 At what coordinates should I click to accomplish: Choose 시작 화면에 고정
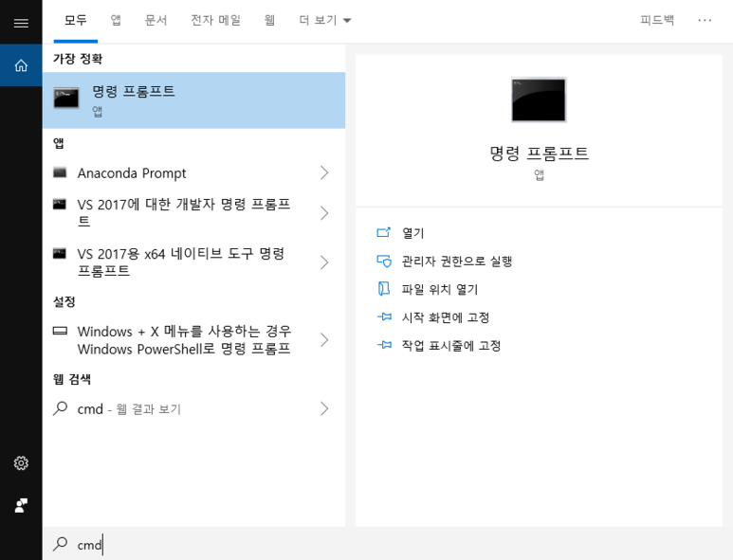[x=446, y=317]
